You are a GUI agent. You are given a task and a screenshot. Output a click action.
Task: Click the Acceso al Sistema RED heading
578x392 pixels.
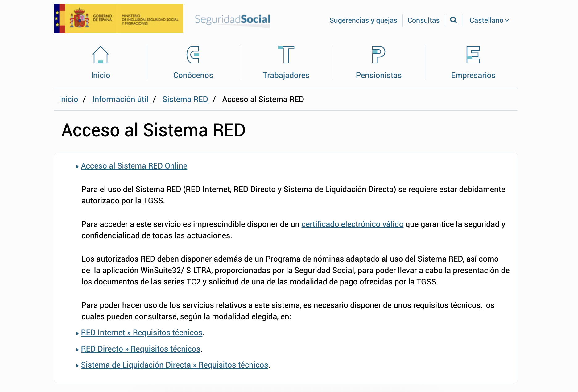click(x=153, y=130)
